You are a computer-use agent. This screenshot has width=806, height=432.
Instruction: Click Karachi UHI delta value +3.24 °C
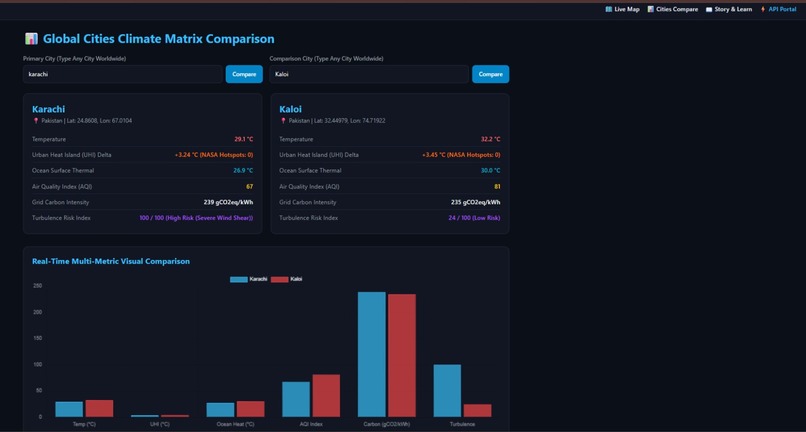pyautogui.click(x=214, y=155)
